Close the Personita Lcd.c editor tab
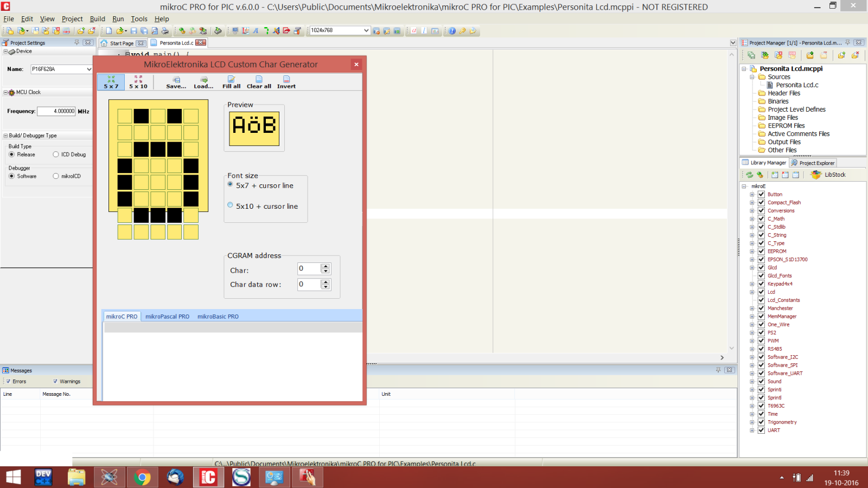868x488 pixels. pyautogui.click(x=201, y=42)
